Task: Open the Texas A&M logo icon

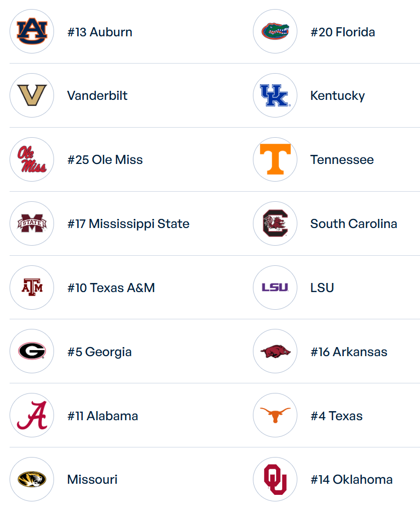Action: (32, 288)
